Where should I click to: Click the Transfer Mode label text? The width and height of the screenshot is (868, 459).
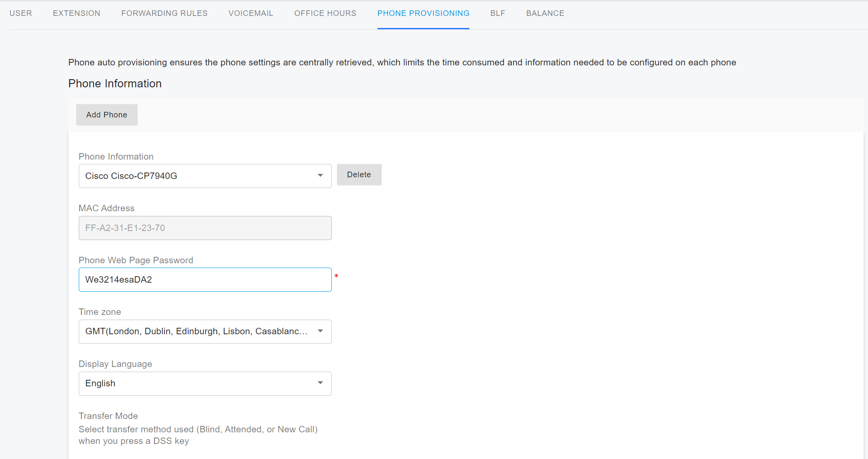click(108, 416)
